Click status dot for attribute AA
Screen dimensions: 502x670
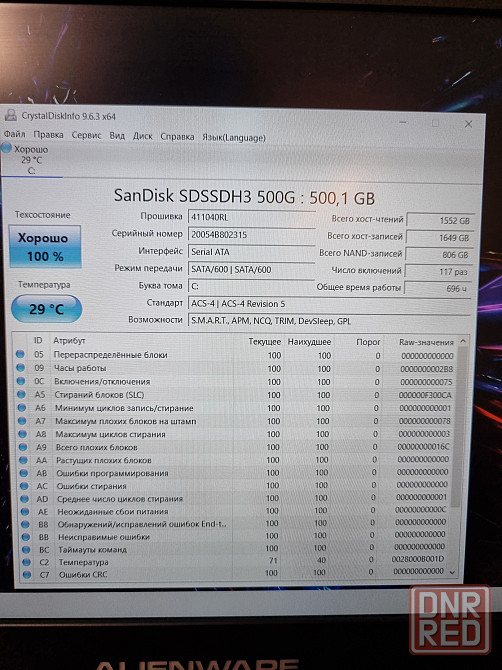pyautogui.click(x=23, y=460)
